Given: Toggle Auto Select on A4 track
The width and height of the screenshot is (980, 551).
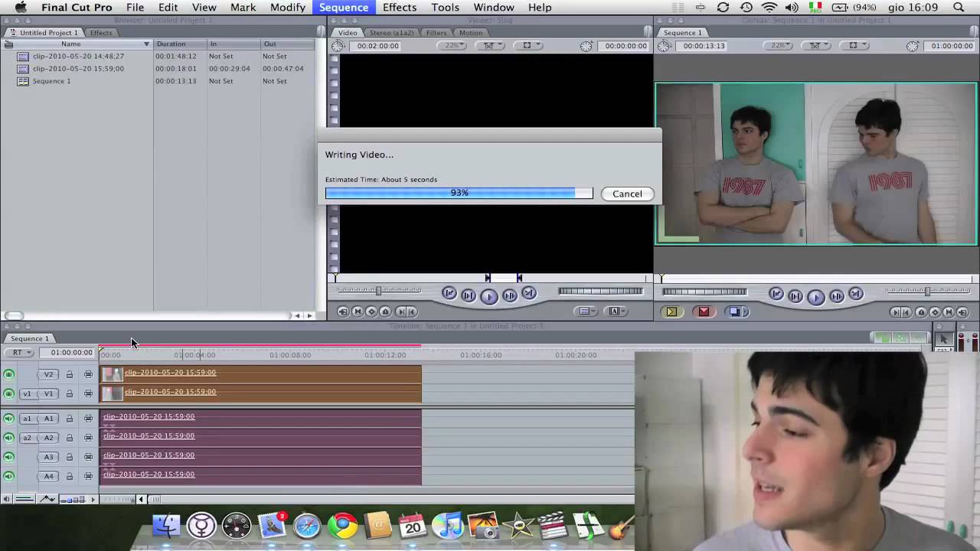Looking at the screenshot, I should click(x=88, y=476).
